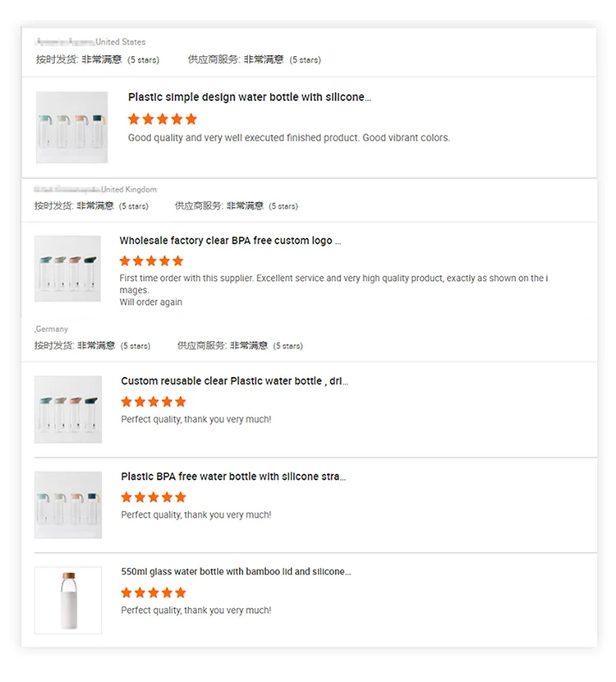Click the Wholesale factory clear BPA free product image
This screenshot has height=682, width=616.
67,269
